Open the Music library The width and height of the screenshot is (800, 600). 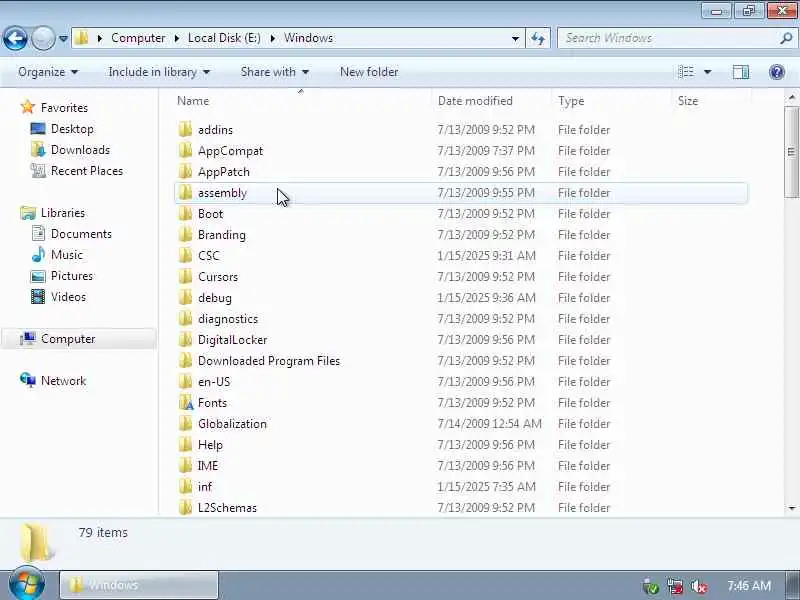point(66,255)
